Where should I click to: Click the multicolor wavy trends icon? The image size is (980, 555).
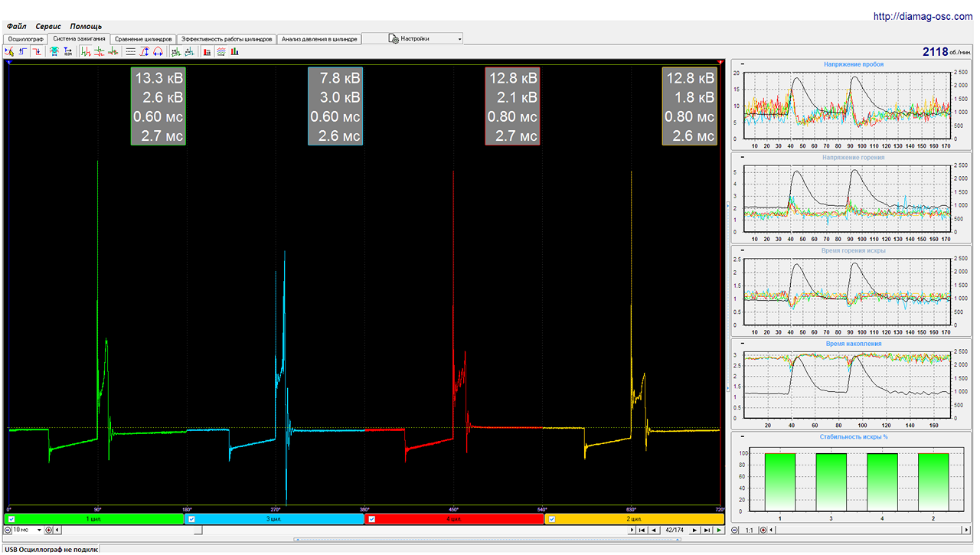click(220, 52)
